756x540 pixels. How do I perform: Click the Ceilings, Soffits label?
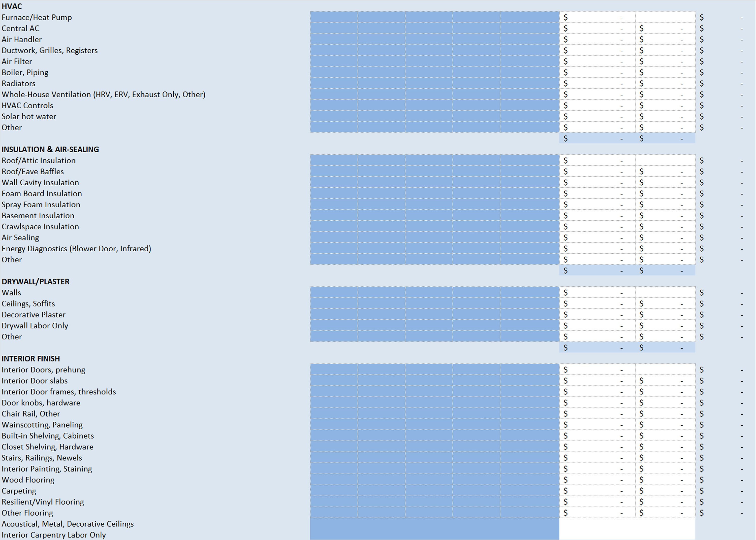(28, 303)
